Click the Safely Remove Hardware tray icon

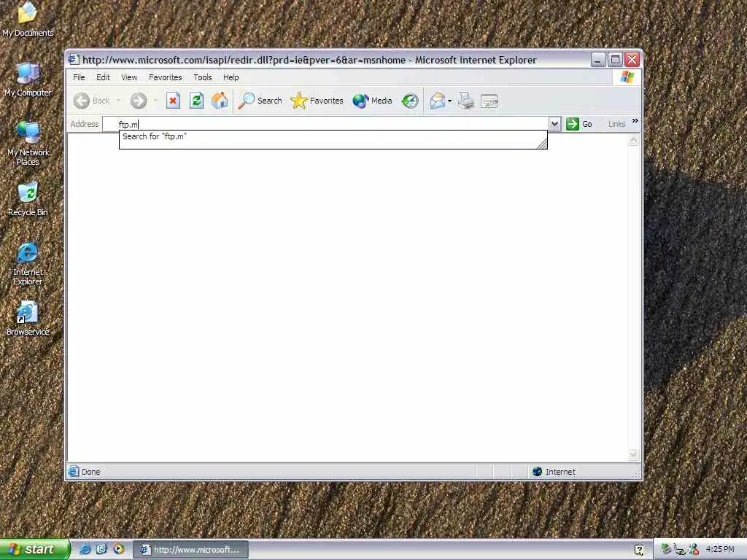point(666,549)
